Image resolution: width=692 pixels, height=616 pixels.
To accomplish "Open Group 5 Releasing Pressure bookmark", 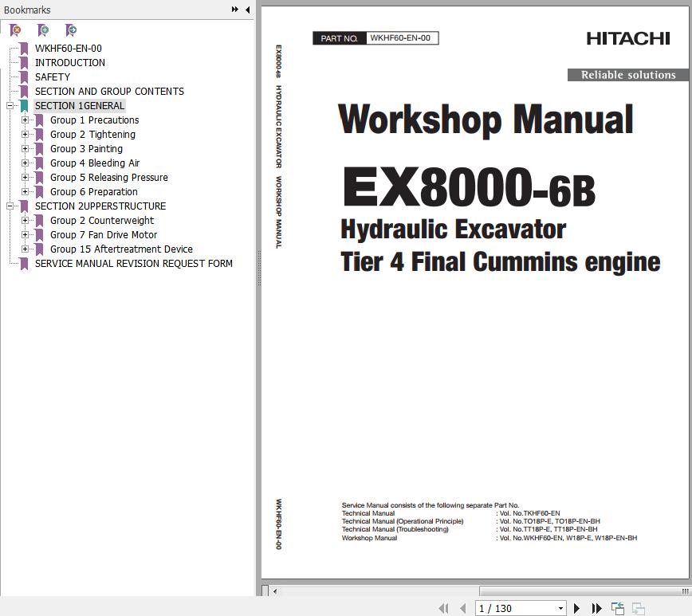I will point(109,178).
